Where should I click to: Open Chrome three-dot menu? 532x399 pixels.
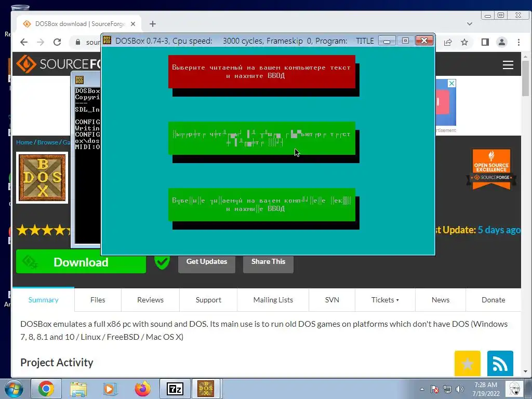pyautogui.click(x=518, y=42)
